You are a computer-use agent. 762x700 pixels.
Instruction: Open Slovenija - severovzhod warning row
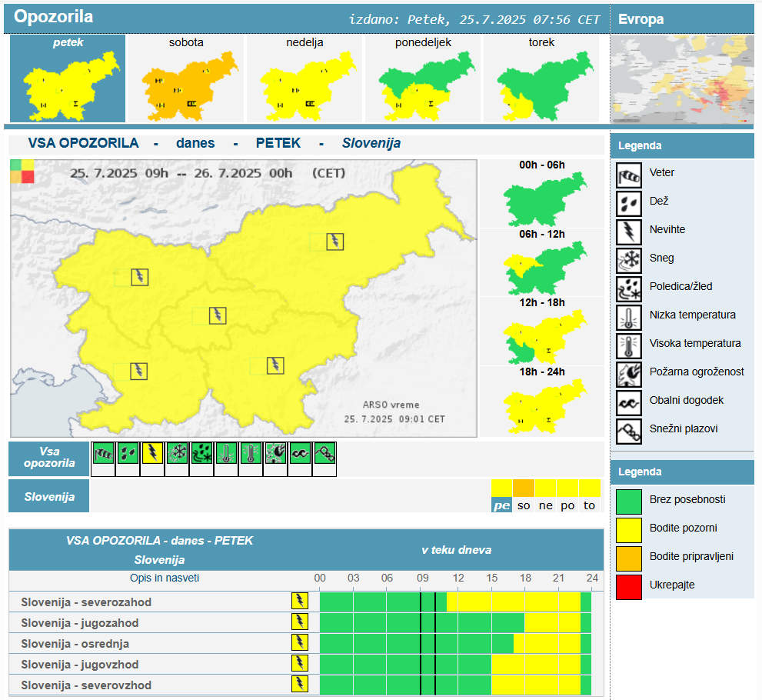tap(306, 685)
